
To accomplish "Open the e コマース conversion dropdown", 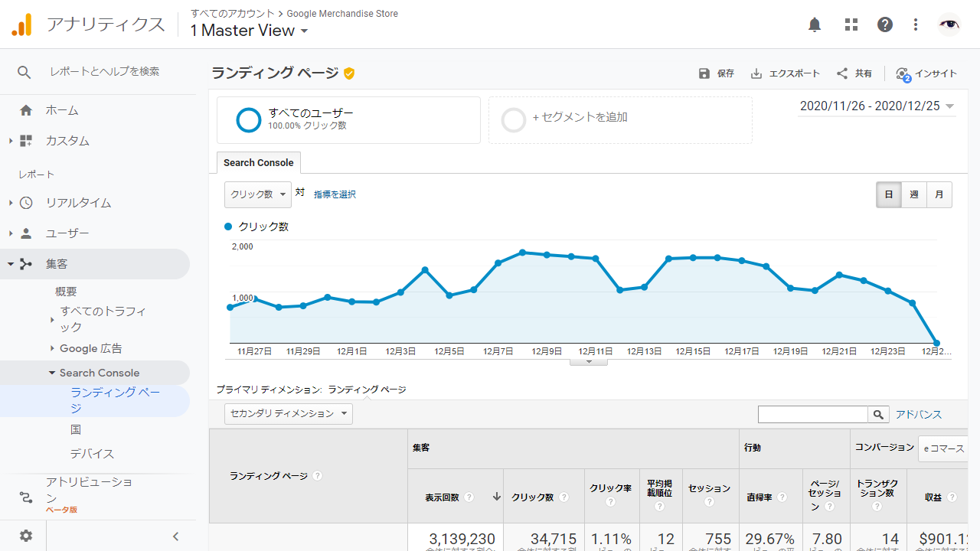I will 943,448.
